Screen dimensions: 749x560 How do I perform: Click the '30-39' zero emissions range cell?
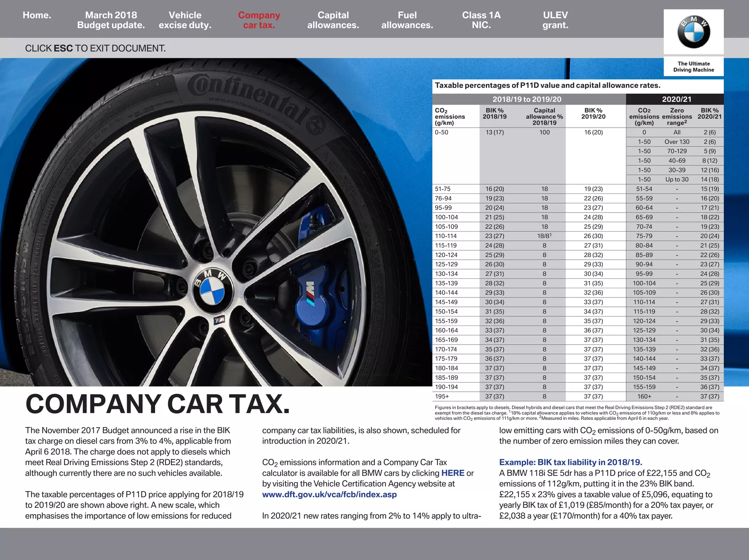point(677,170)
